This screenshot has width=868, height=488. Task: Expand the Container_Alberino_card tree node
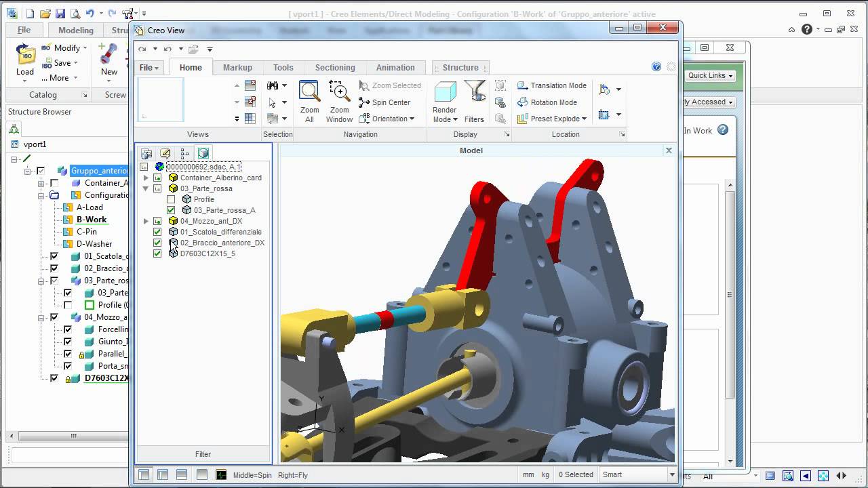tap(146, 178)
